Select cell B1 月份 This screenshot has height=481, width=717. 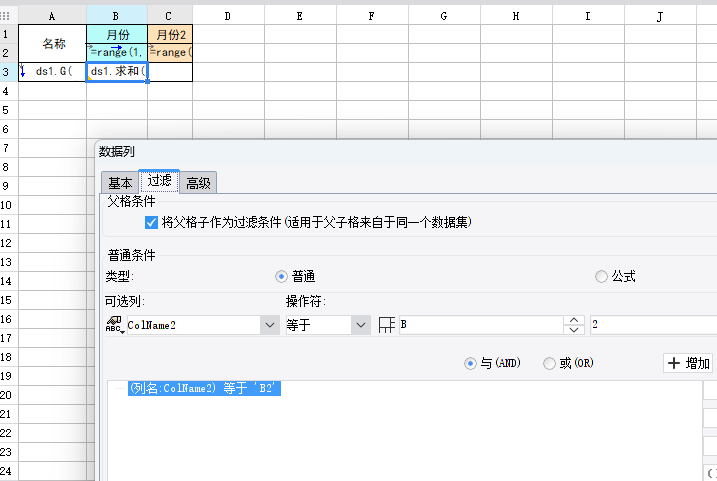pyautogui.click(x=117, y=34)
